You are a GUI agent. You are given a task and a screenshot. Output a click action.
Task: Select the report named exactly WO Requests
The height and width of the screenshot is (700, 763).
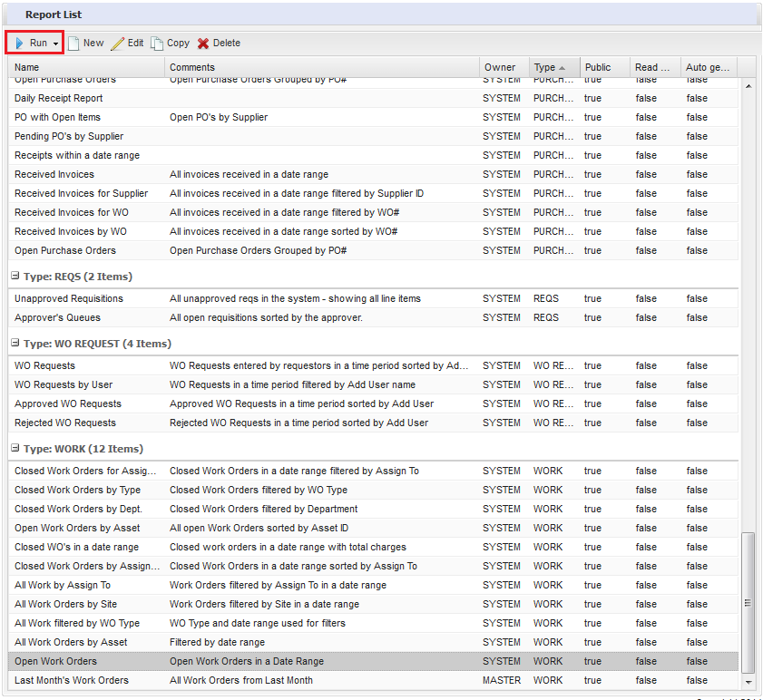coord(373,365)
